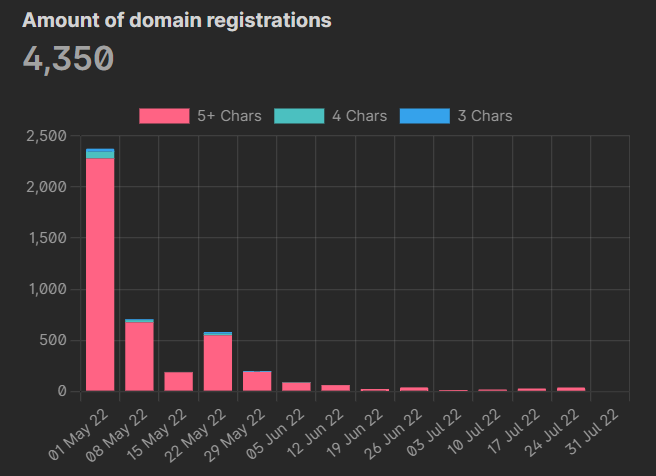
Task: Click the pink bar for 22 May 22
Action: [x=217, y=363]
